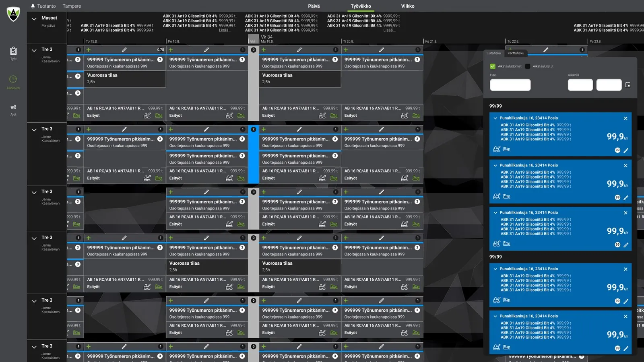This screenshot has height=362, width=644.
Task: Collapse the bottom-most Punahilkankuja card chevron
Action: 495,317
